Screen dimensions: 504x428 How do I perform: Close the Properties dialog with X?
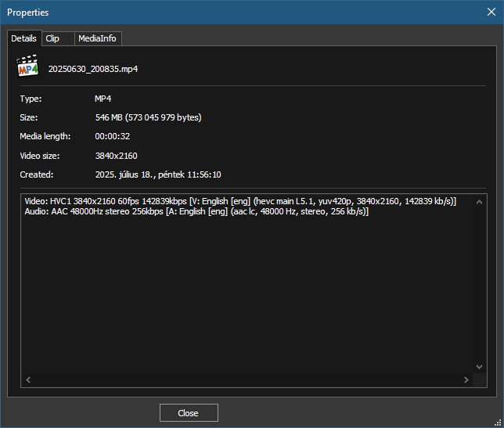pos(491,12)
